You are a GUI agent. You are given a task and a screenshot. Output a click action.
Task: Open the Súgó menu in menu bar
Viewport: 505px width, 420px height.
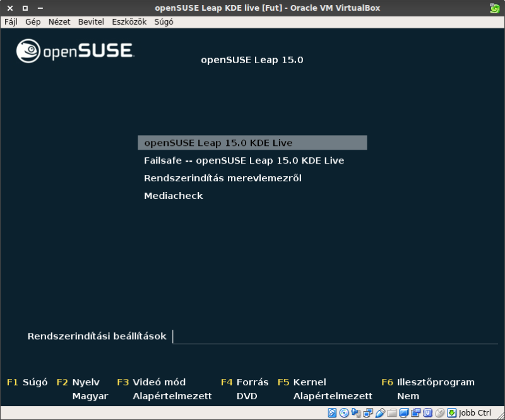(163, 22)
